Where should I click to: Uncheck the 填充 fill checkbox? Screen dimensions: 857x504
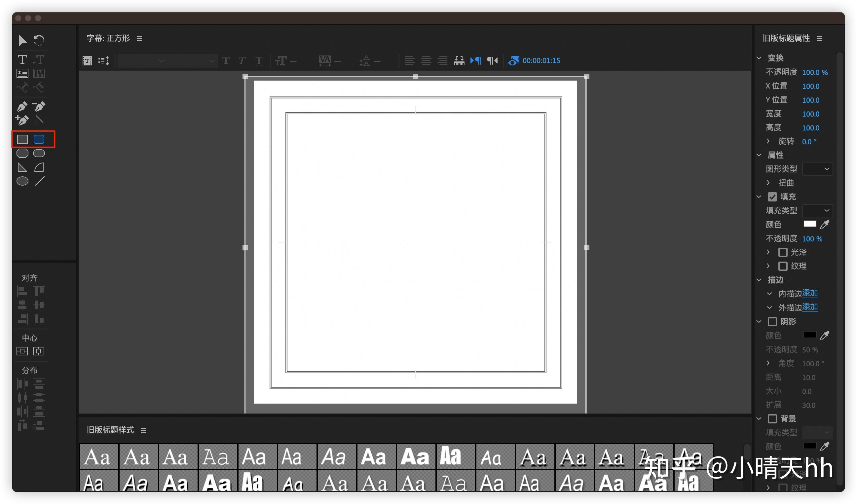click(x=772, y=197)
